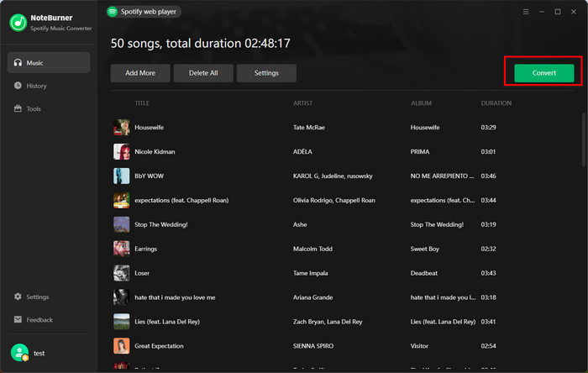Click the Tools toolbox icon
The image size is (588, 373).
point(18,108)
